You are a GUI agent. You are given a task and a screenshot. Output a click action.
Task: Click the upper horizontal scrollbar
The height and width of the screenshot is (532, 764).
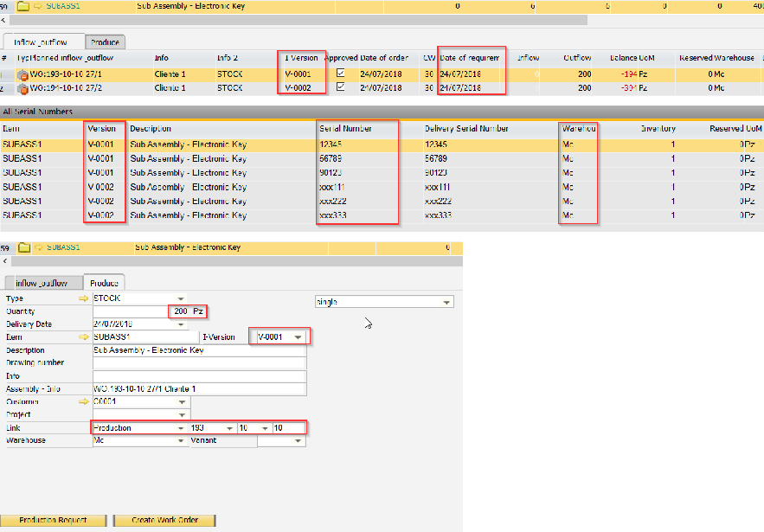299,20
